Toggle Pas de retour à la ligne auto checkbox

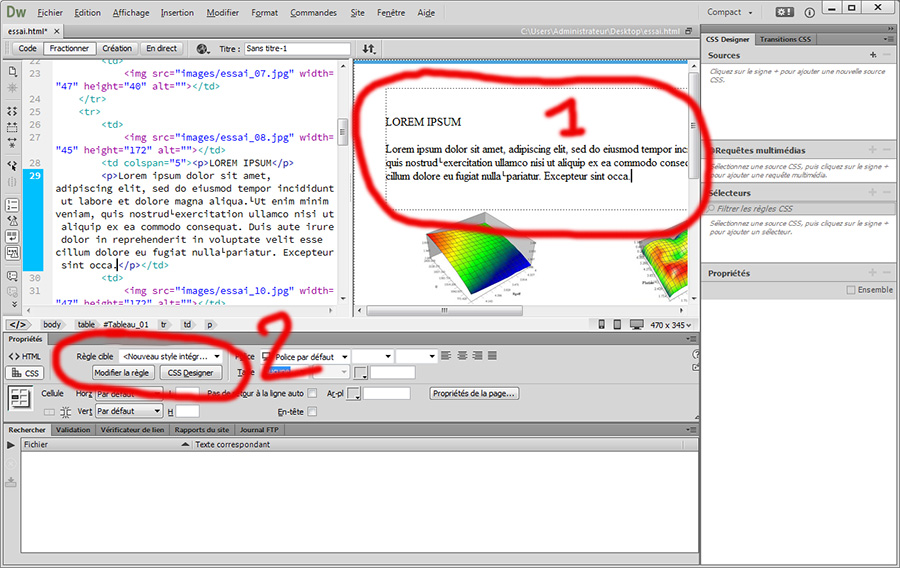tap(312, 393)
